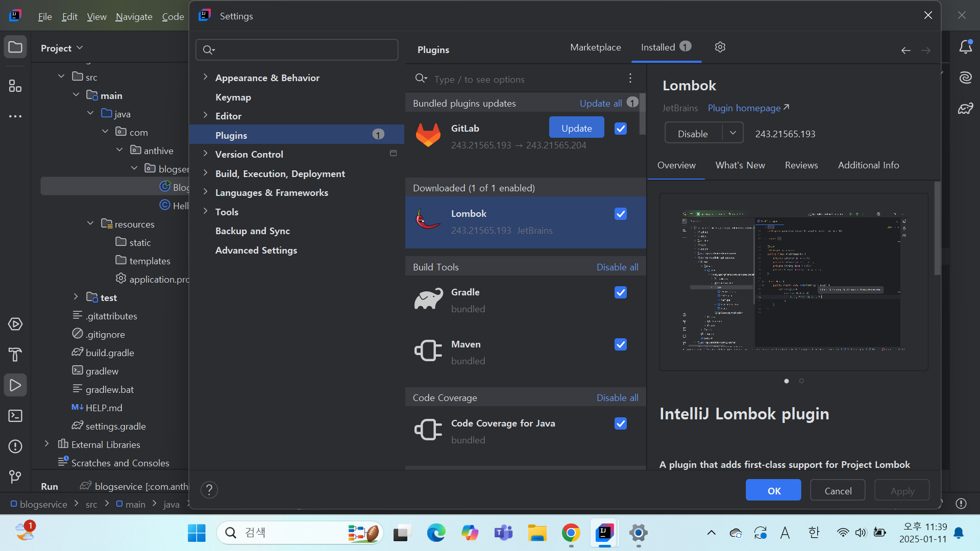Open the Disable button dropdown arrow
Viewport: 980px width, 551px height.
tap(732, 133)
